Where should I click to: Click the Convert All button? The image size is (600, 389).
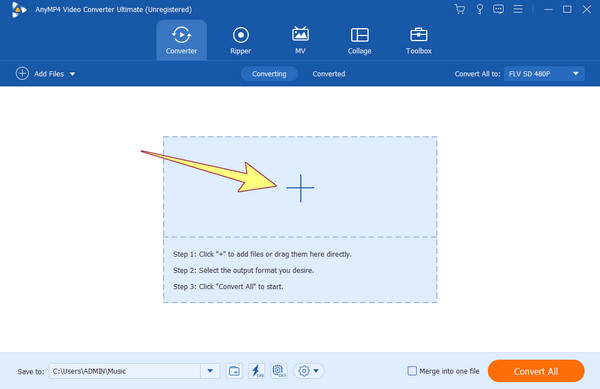pos(536,371)
